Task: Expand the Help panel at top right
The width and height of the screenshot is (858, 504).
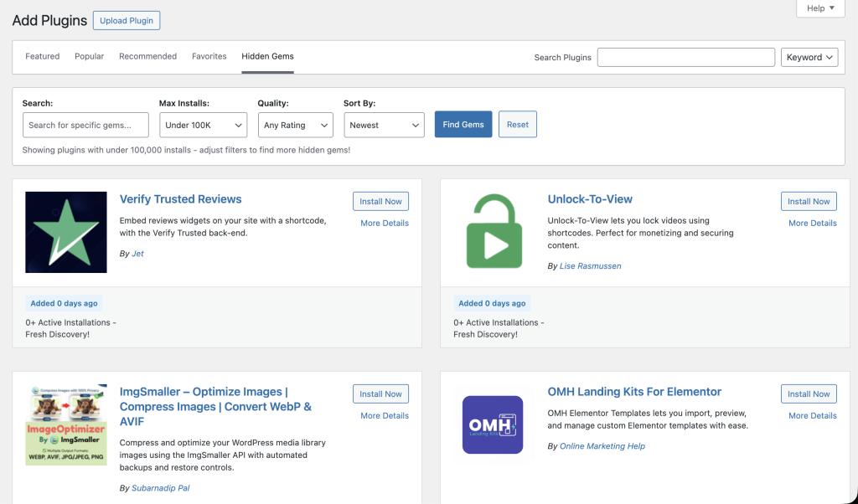Action: 820,8
